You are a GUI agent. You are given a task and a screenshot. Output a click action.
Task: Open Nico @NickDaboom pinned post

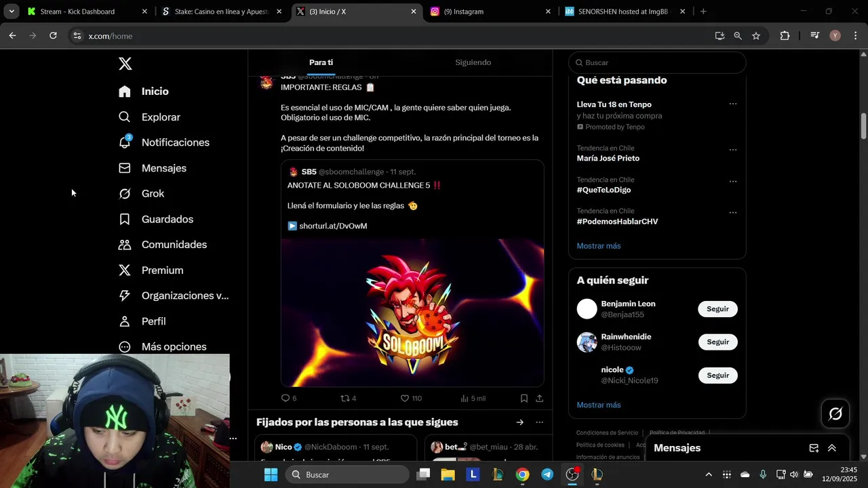click(x=336, y=449)
